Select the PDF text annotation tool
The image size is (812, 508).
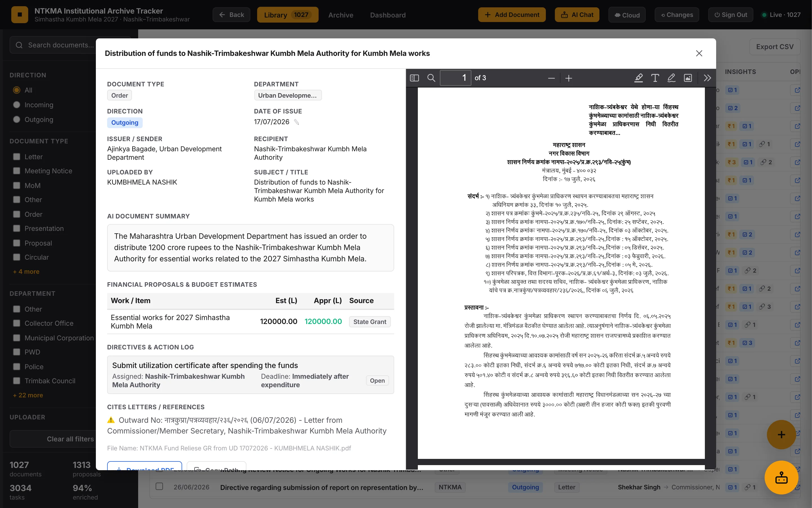point(655,78)
